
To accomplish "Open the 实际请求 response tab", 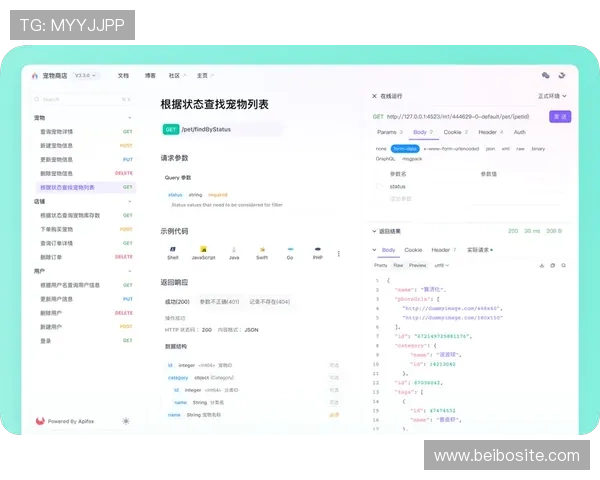I will click(x=479, y=250).
